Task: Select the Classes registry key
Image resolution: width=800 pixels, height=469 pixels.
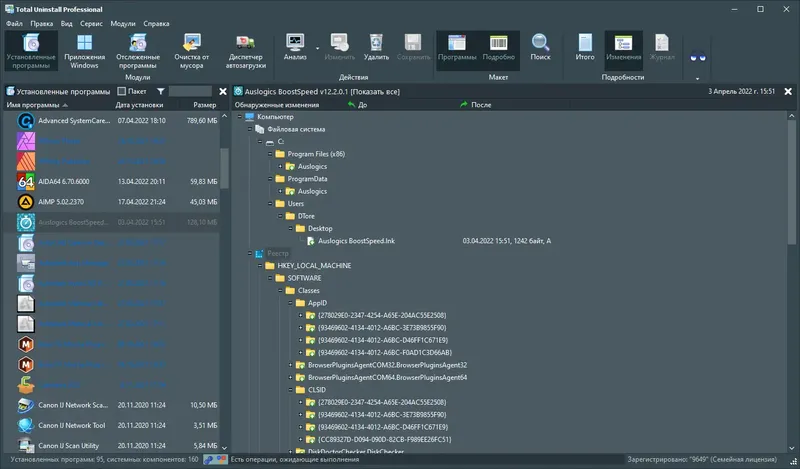Action: point(309,290)
